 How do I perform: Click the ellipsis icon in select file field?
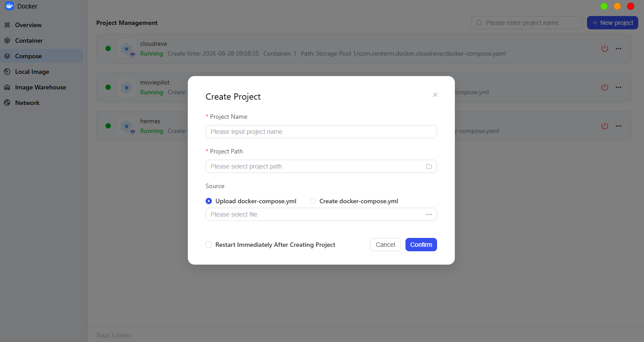[429, 214]
